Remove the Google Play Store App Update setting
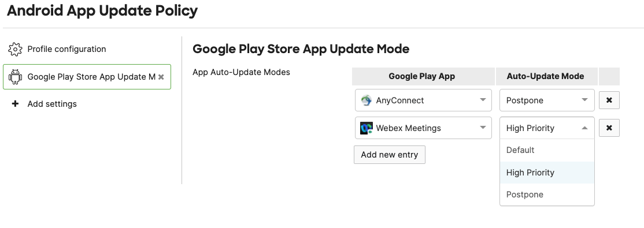Screen dimensions: 644x228 coord(161,77)
